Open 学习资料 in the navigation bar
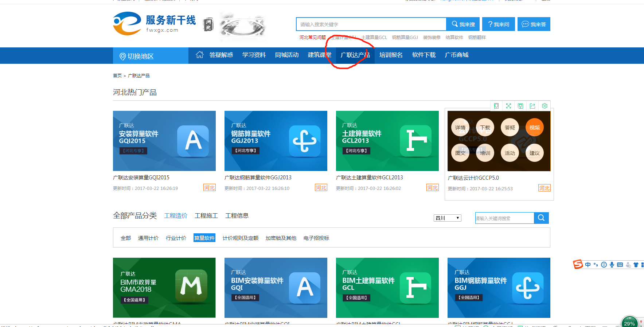The image size is (644, 327). pos(254,55)
